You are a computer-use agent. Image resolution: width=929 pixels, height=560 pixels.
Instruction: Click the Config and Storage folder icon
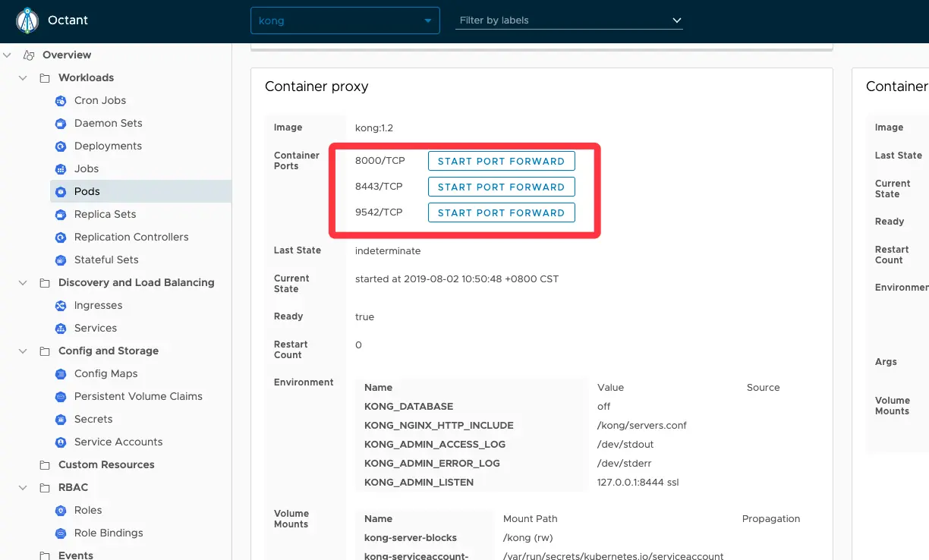(x=45, y=351)
